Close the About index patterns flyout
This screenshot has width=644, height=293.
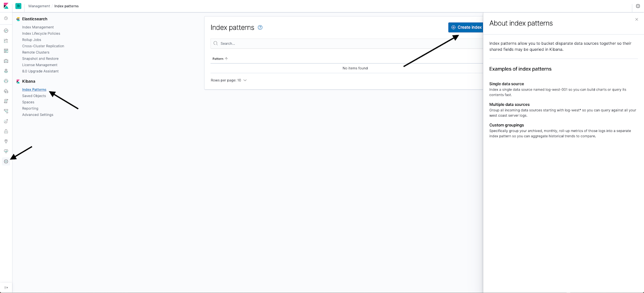coord(637,19)
